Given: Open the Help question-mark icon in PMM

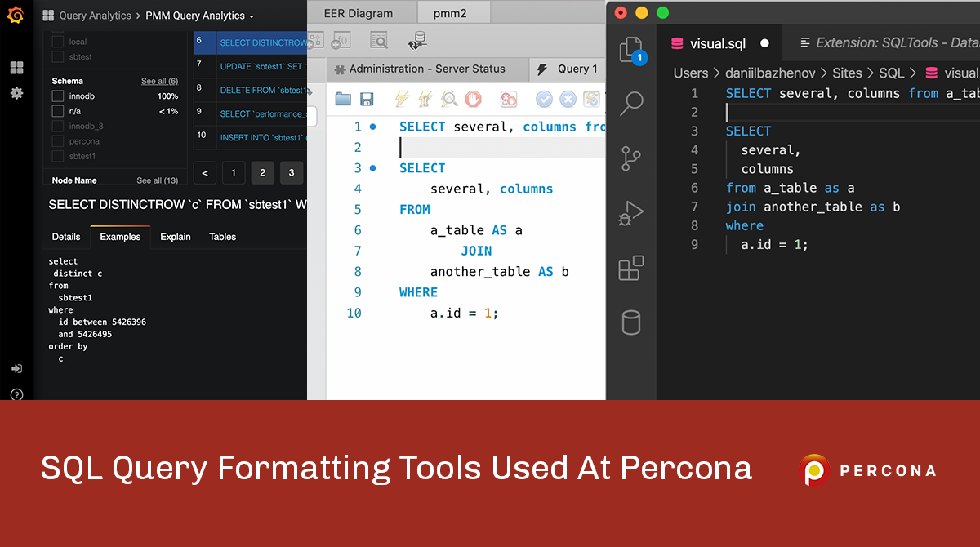Looking at the screenshot, I should tap(16, 394).
